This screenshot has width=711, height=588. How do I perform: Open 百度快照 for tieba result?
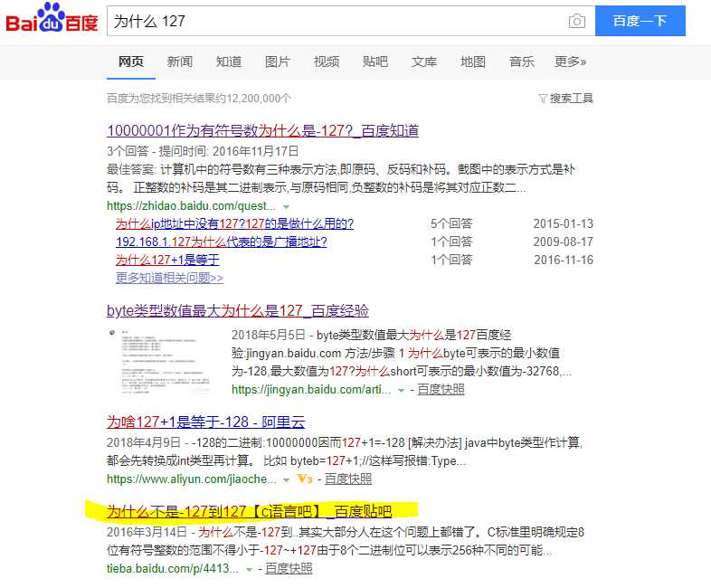tap(289, 568)
